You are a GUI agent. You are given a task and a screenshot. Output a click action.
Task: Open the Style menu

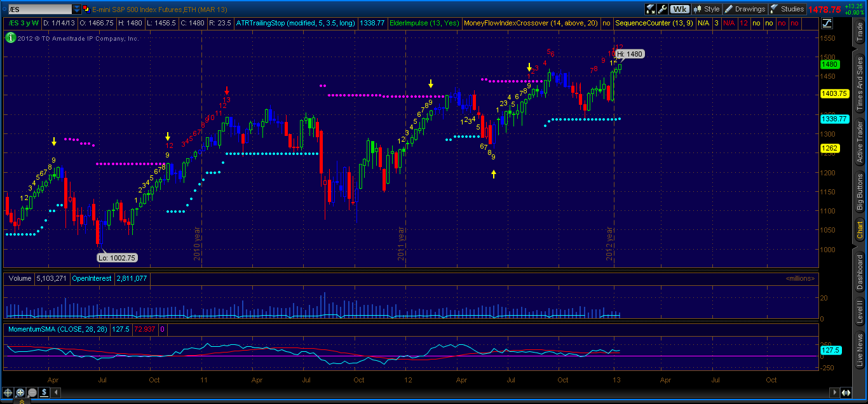point(707,10)
